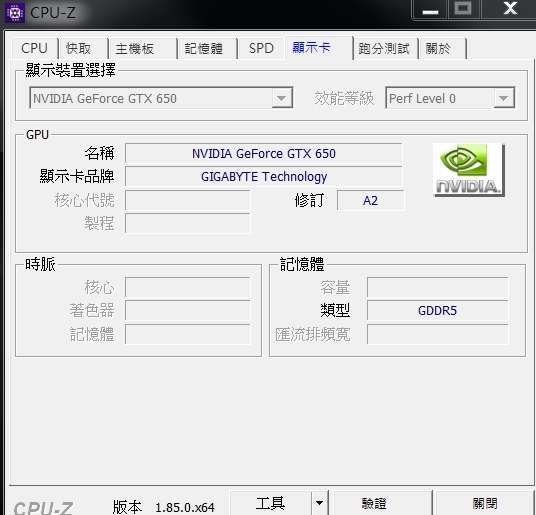The height and width of the screenshot is (515, 536).
Task: Click the 顯示卡品牌 label
Action: [77, 176]
